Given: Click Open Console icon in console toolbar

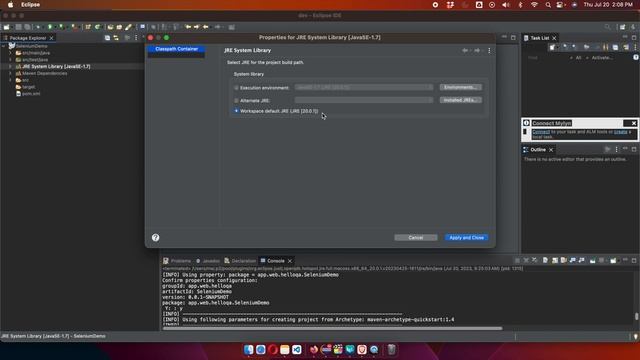Looking at the screenshot, I should (613, 260).
